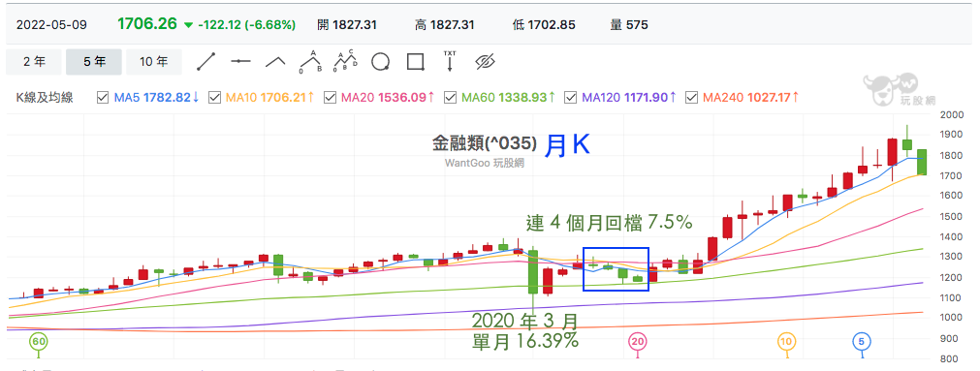The width and height of the screenshot is (980, 371).
Task: Select the straight line drawing tool
Action: point(206,62)
